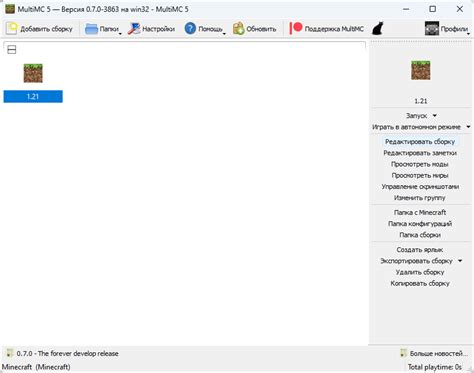Click Удалить сборку

coord(420,272)
